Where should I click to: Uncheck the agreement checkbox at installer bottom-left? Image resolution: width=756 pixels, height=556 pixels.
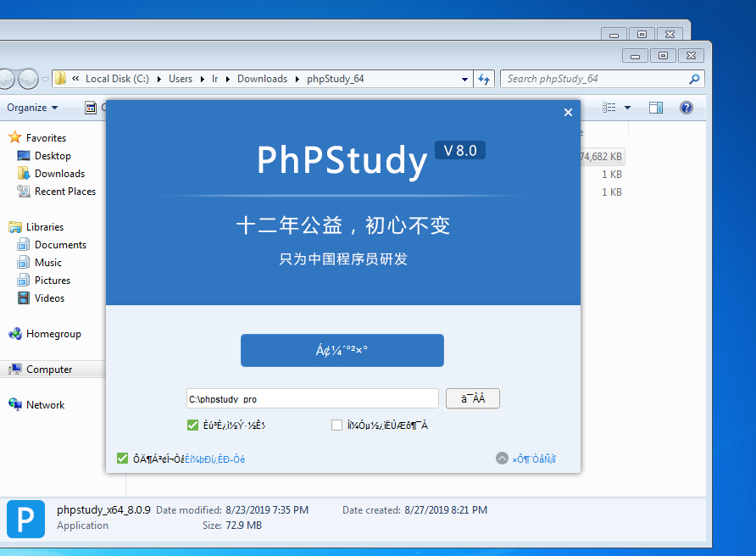(122, 459)
